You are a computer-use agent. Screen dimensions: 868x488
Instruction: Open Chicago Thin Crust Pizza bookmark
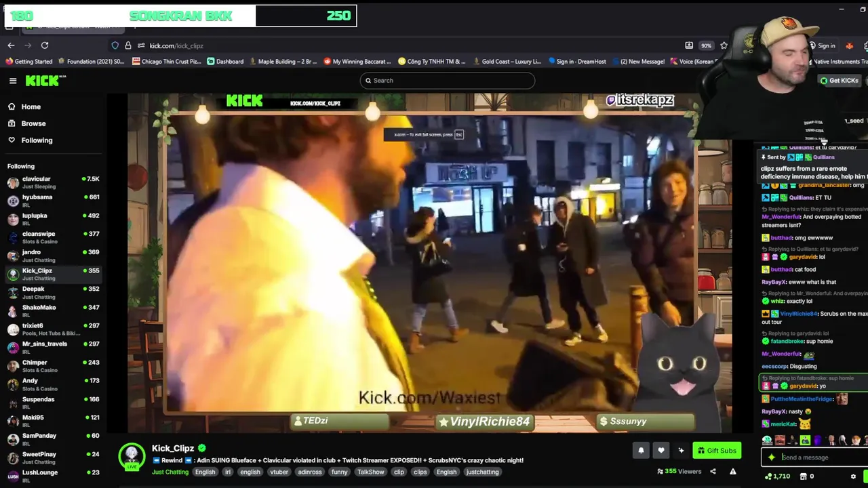[x=167, y=62]
